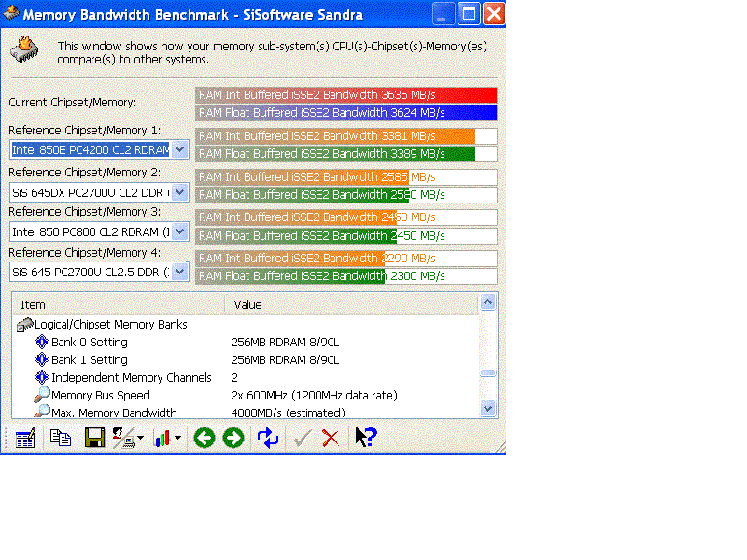The image size is (747, 560).
Task: Click the list scrollbar thumb
Action: click(x=487, y=372)
